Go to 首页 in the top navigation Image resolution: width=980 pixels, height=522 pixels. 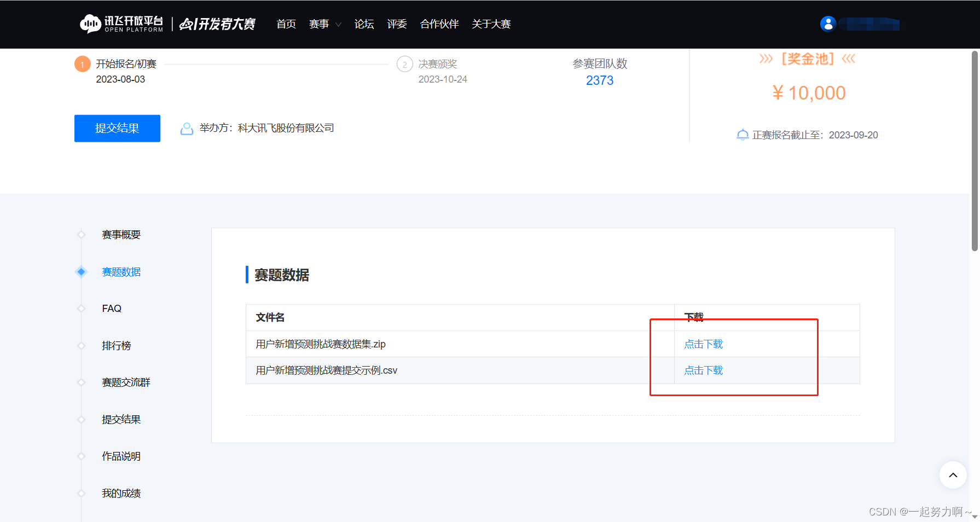pos(286,24)
